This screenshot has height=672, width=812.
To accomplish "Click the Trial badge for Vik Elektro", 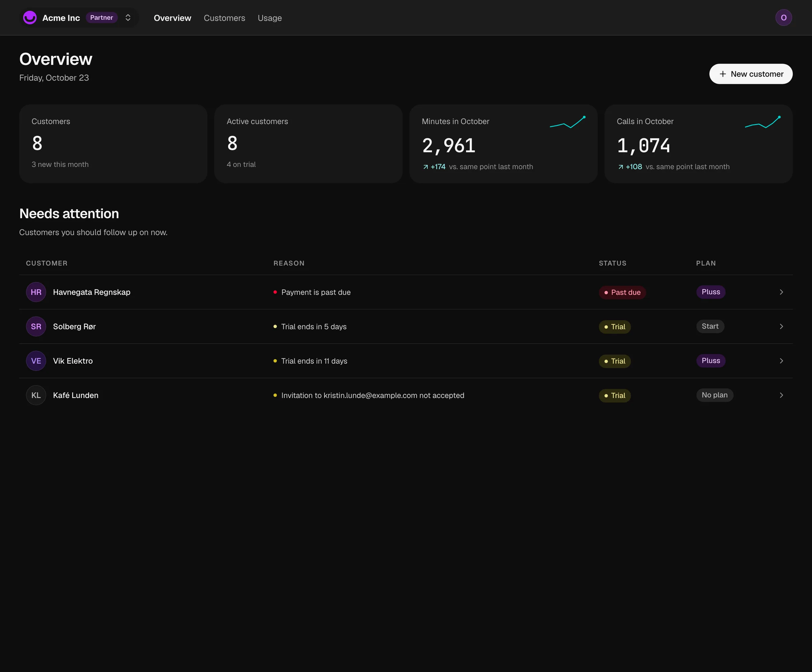I will (614, 361).
